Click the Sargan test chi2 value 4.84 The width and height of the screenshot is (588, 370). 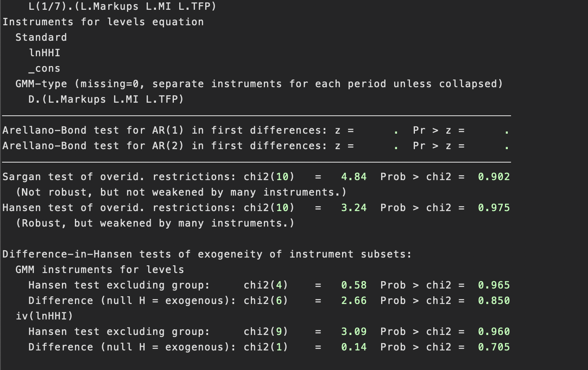pos(353,177)
